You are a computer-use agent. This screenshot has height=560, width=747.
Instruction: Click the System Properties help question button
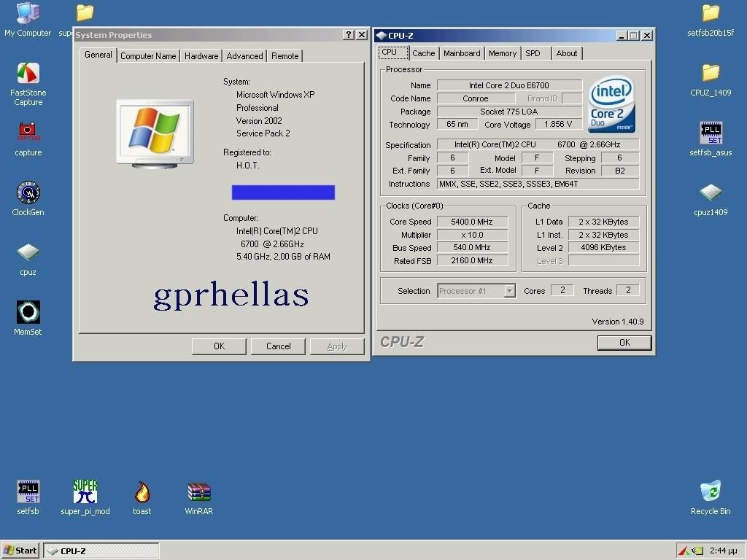[x=349, y=35]
